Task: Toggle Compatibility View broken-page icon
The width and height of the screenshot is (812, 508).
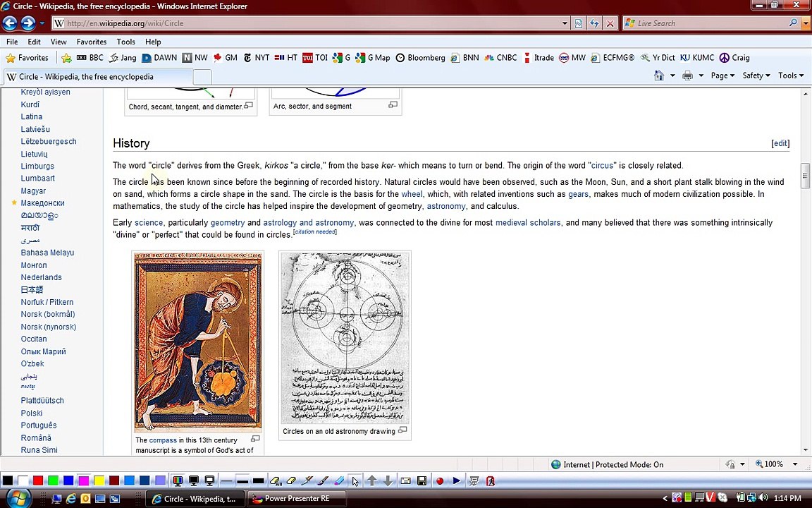Action: (579, 23)
